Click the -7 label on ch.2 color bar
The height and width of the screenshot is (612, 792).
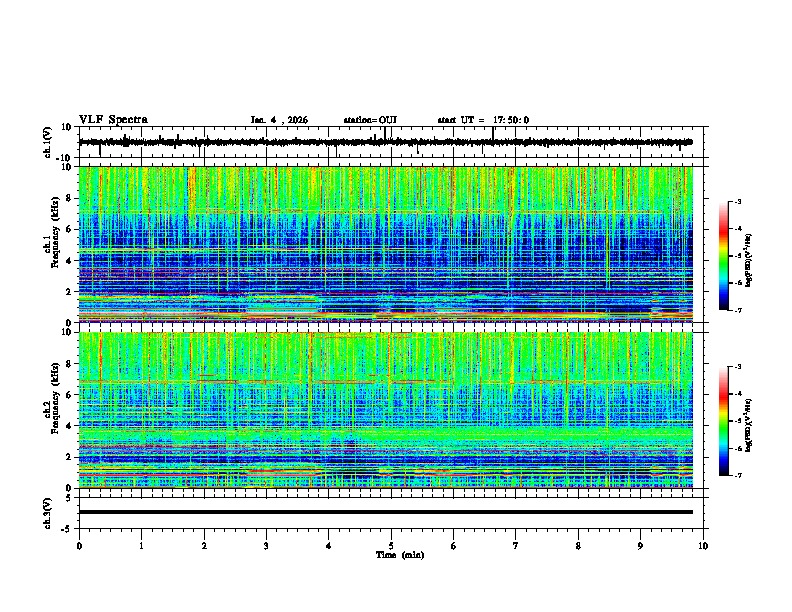click(x=738, y=476)
